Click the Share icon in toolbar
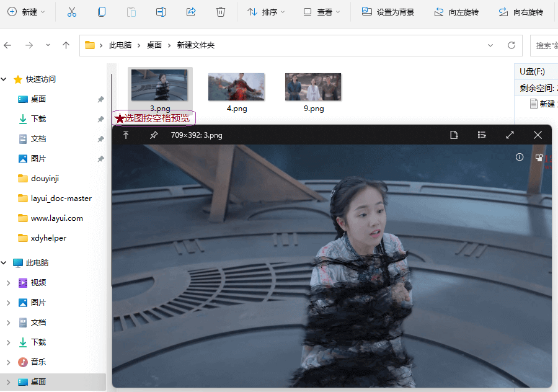 191,12
